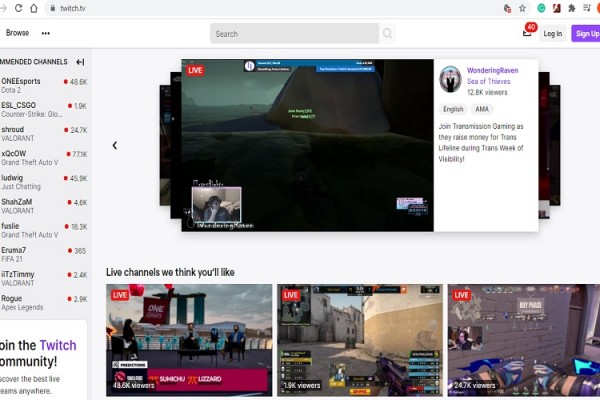Screen dimensions: 600x400
Task: Open Rogue channel in sidebar
Action: coord(44,302)
